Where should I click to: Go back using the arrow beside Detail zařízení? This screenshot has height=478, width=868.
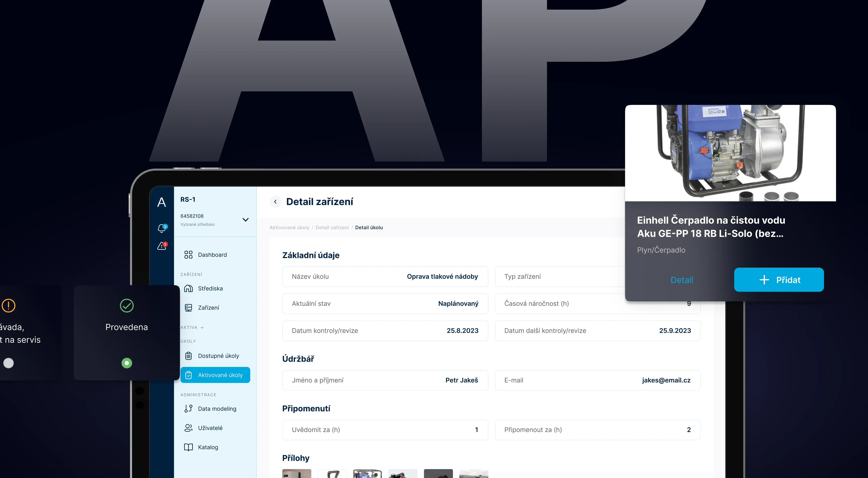275,202
